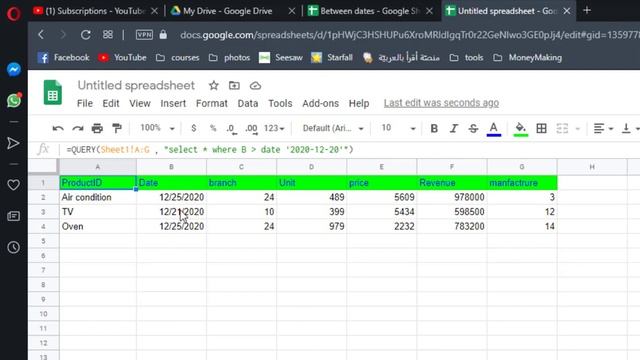640x360 pixels.
Task: Activate the Paint format roller
Action: pyautogui.click(x=117, y=128)
